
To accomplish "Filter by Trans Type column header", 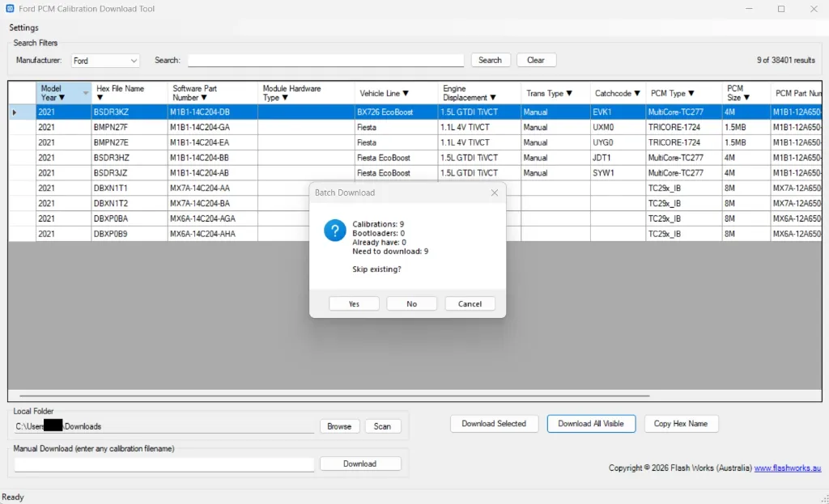I will tap(549, 93).
